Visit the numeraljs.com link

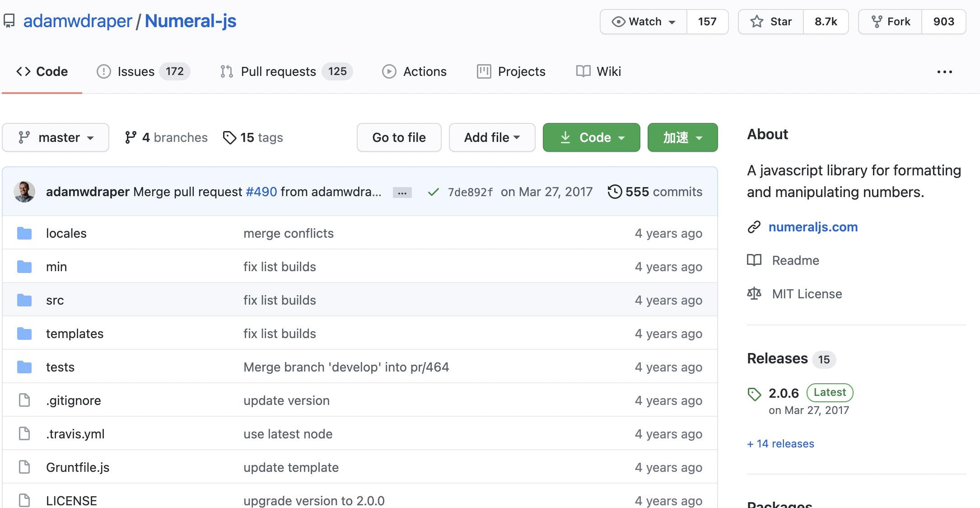pyautogui.click(x=813, y=227)
